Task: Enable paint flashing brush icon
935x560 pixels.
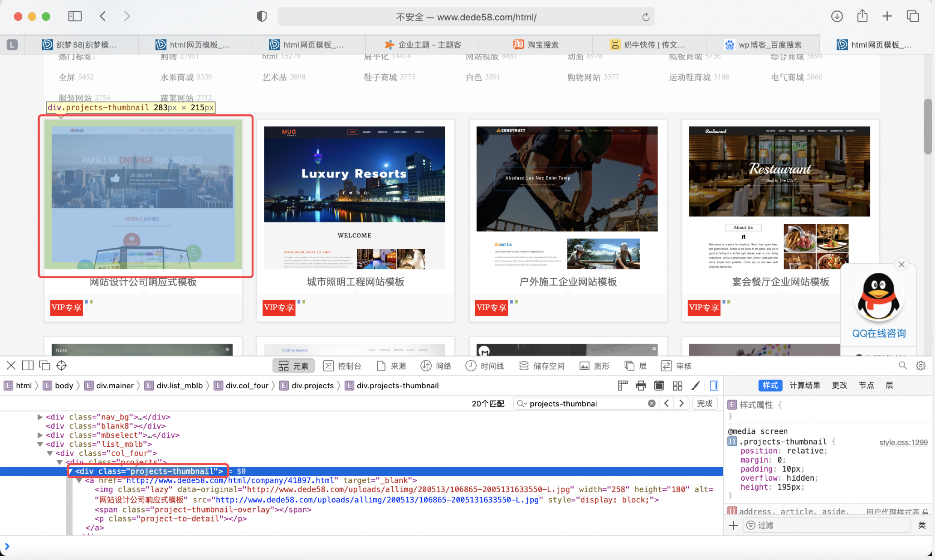Action: click(x=696, y=386)
